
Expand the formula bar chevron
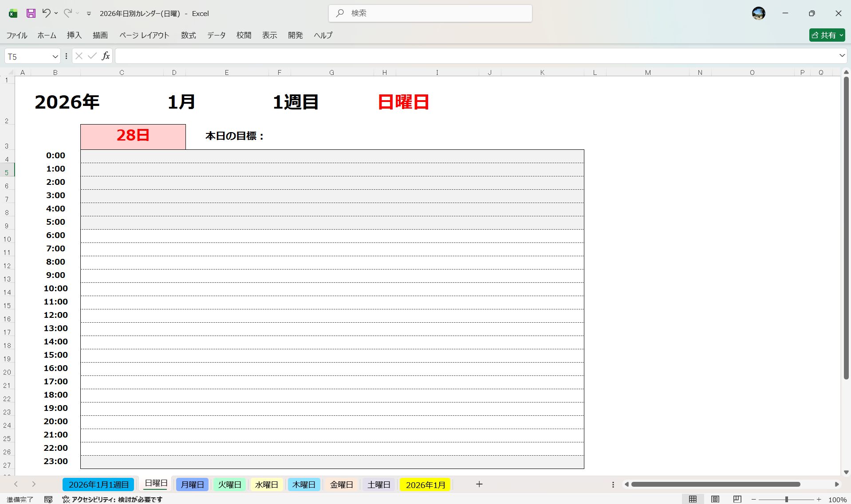pyautogui.click(x=842, y=56)
